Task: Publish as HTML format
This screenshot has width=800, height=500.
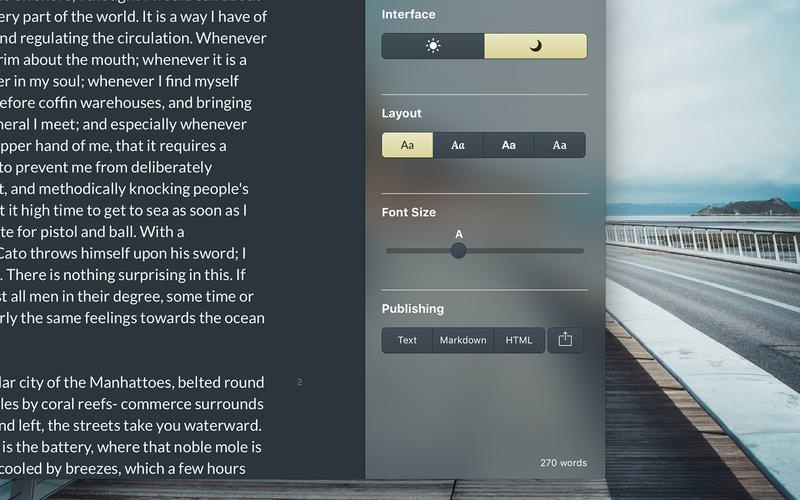Action: pos(519,340)
